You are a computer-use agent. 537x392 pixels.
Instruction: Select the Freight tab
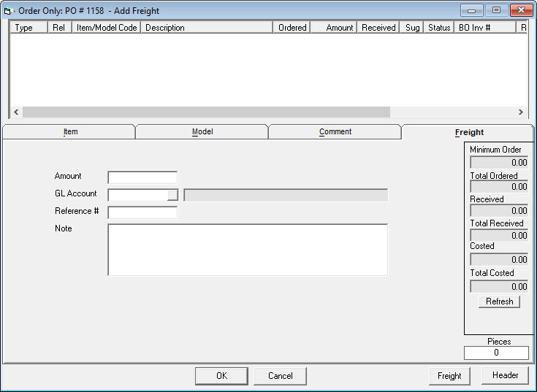click(x=469, y=132)
